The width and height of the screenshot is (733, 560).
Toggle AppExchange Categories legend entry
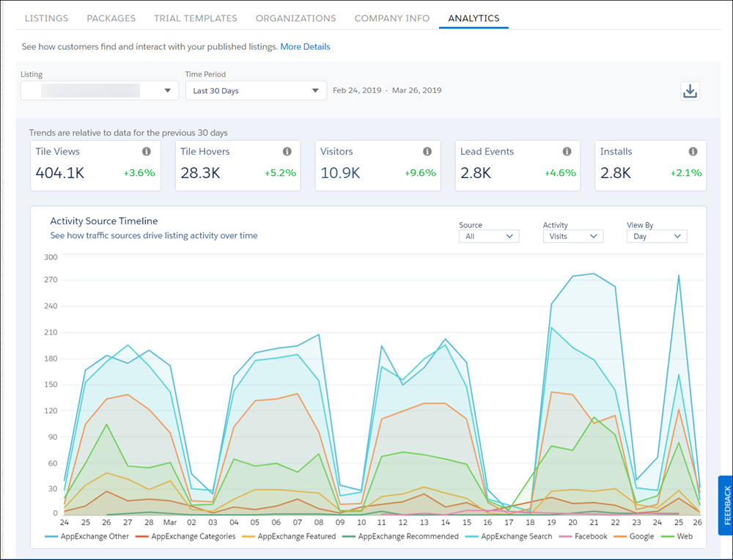pos(185,537)
